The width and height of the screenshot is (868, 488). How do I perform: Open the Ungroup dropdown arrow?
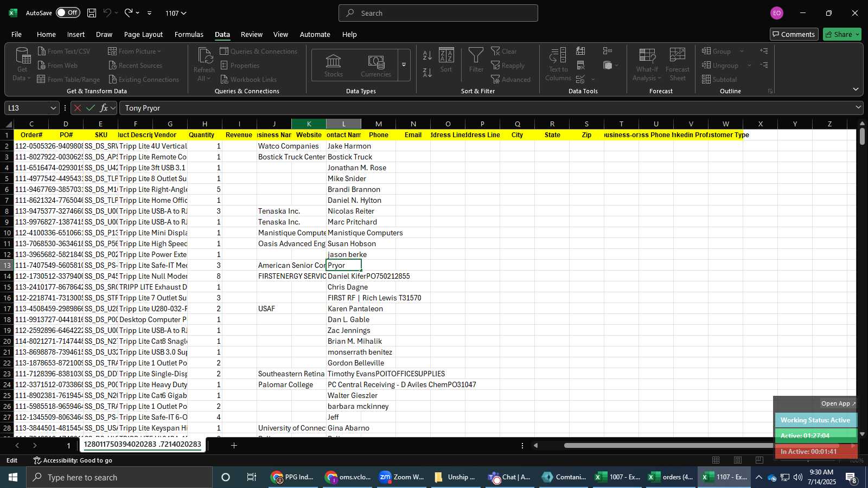[749, 66]
